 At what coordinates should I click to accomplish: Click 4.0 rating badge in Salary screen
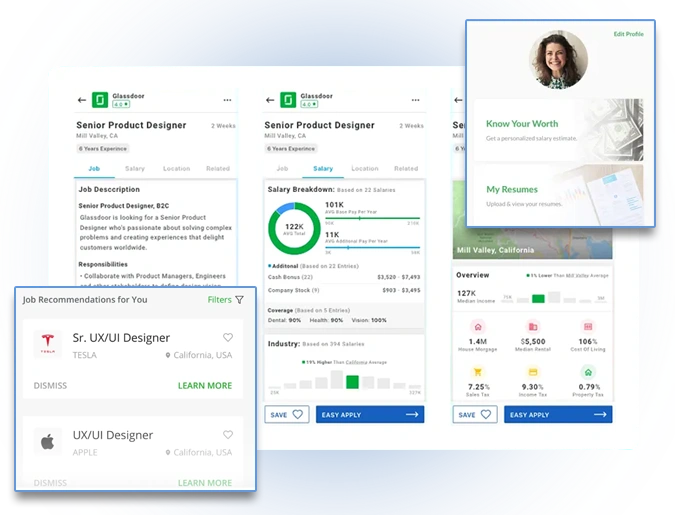tap(309, 104)
